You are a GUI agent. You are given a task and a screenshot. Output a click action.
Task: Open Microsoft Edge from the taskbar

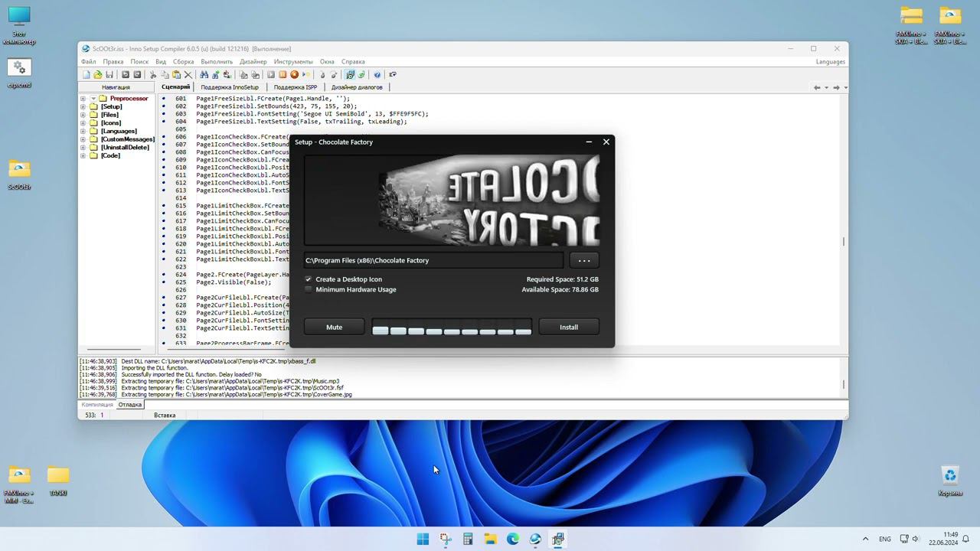coord(513,539)
